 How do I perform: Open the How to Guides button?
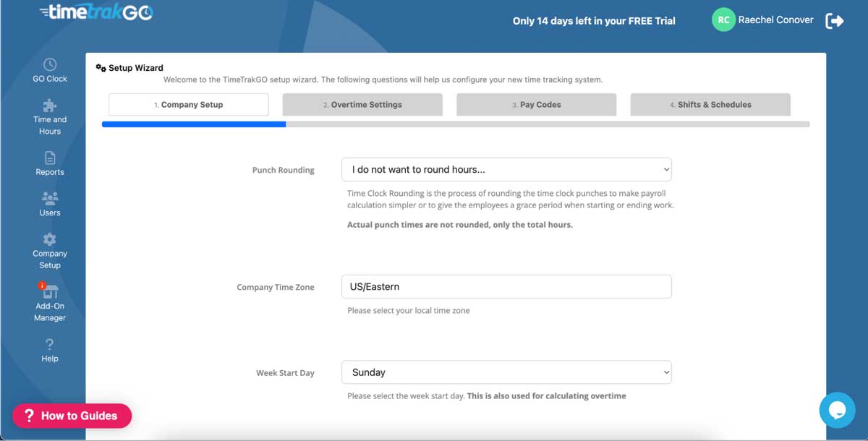(x=72, y=416)
